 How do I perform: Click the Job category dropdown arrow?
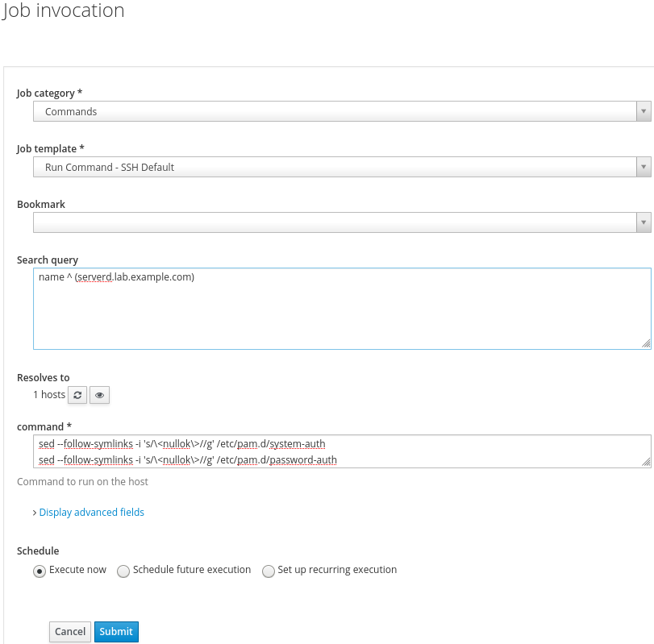pos(644,112)
